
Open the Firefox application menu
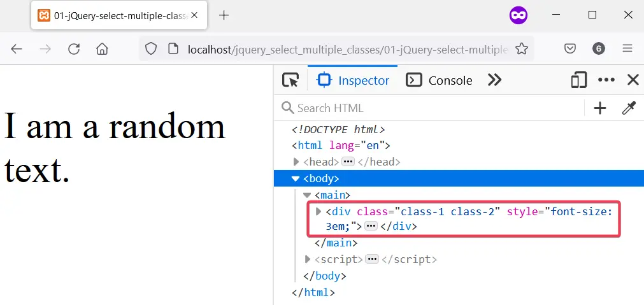[627, 49]
